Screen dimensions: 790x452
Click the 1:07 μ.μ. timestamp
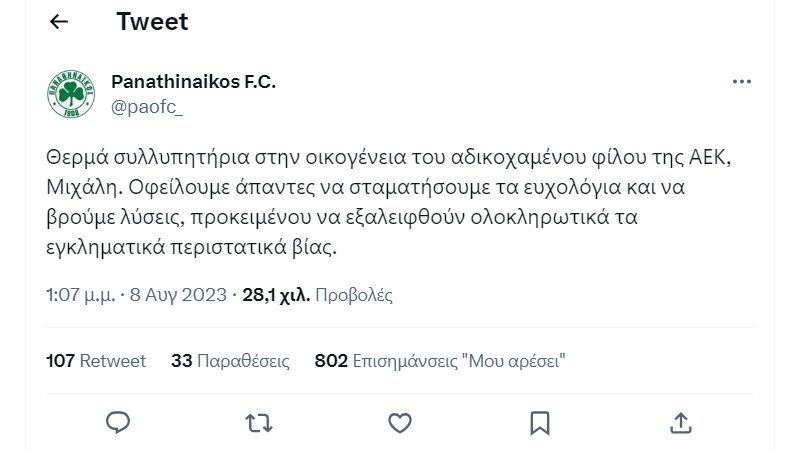[80, 295]
